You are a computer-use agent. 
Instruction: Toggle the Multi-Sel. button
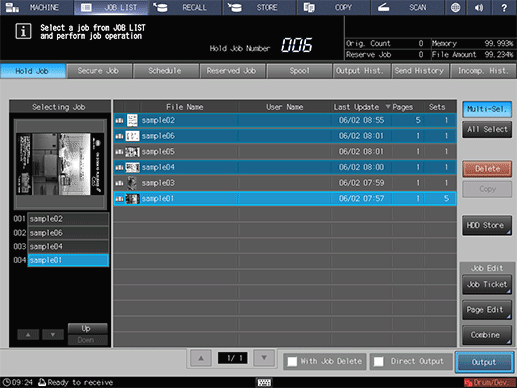(487, 109)
